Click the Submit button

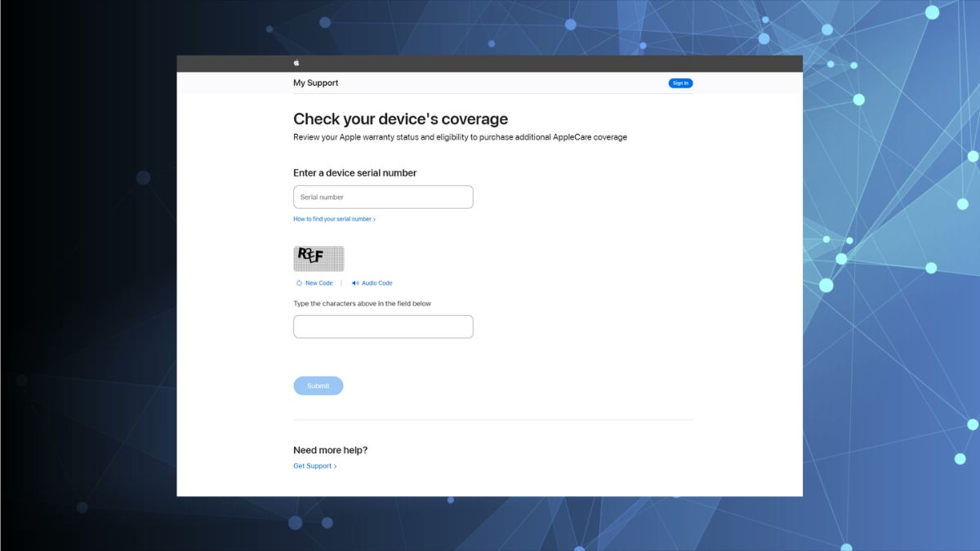[318, 386]
